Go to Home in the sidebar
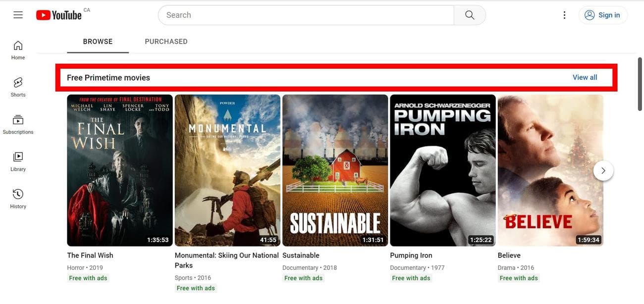Image resolution: width=644 pixels, height=304 pixels. click(18, 50)
